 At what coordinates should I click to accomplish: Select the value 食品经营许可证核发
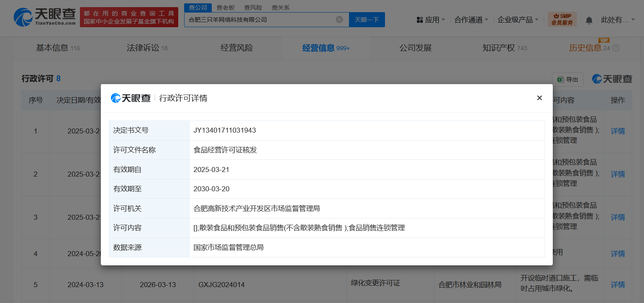click(x=225, y=150)
